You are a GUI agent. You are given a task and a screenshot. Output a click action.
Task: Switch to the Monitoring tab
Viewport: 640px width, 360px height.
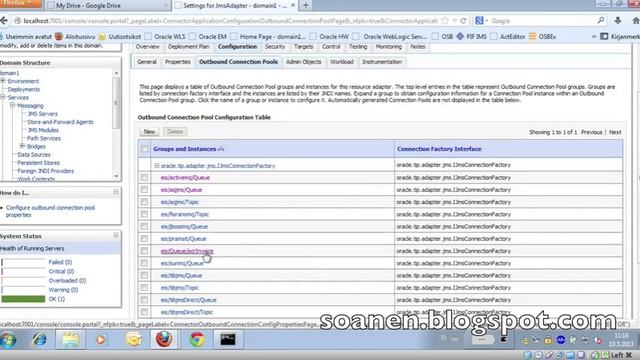[389, 47]
